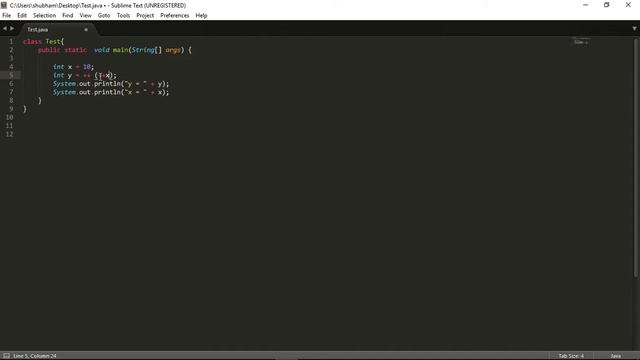This screenshot has width=640, height=360.
Task: Open the Help menu
Action: (x=201, y=16)
